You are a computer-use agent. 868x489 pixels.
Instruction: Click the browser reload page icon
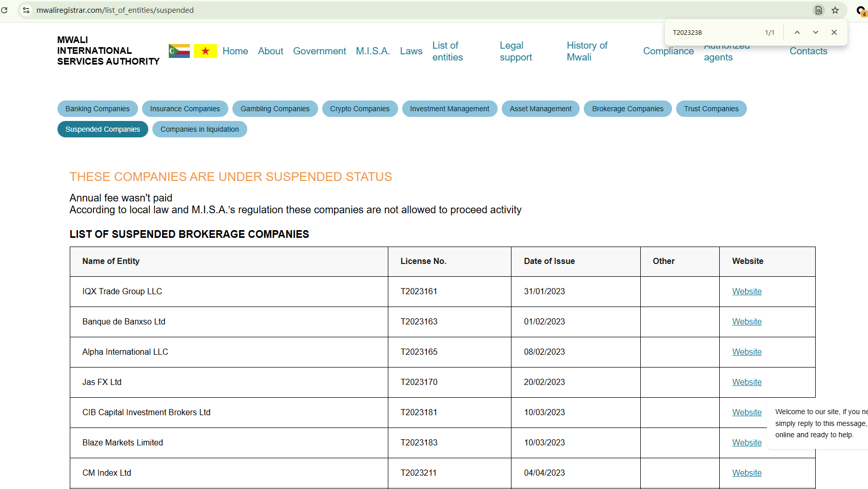click(x=4, y=10)
